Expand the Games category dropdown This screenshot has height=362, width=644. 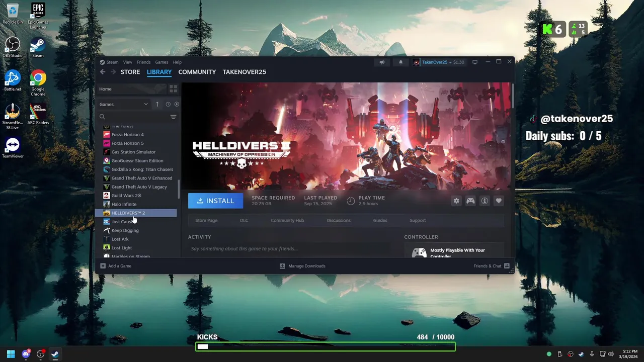124,104
